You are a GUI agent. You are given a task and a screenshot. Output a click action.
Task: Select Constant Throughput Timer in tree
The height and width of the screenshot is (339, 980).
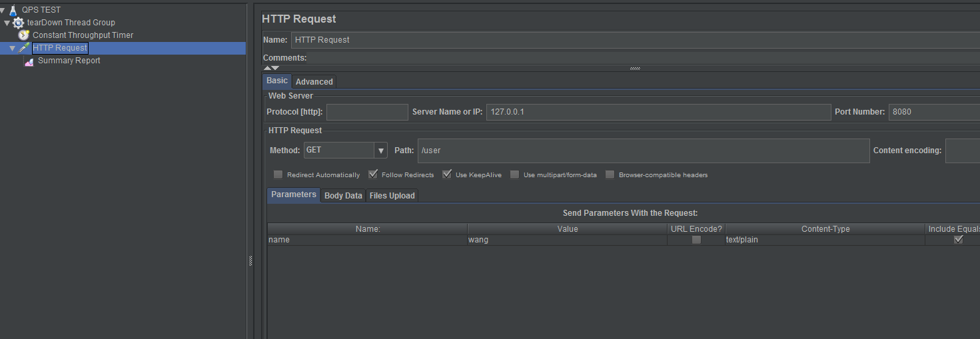[83, 35]
